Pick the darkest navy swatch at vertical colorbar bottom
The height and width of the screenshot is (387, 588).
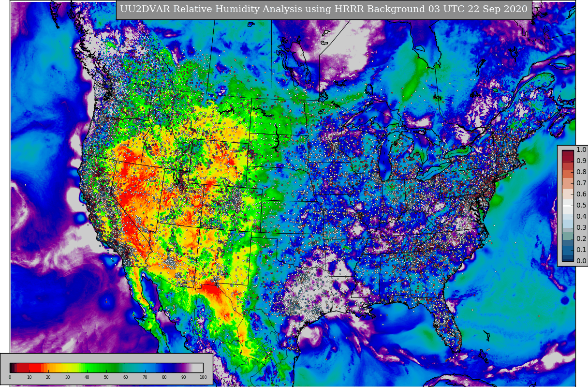point(568,259)
